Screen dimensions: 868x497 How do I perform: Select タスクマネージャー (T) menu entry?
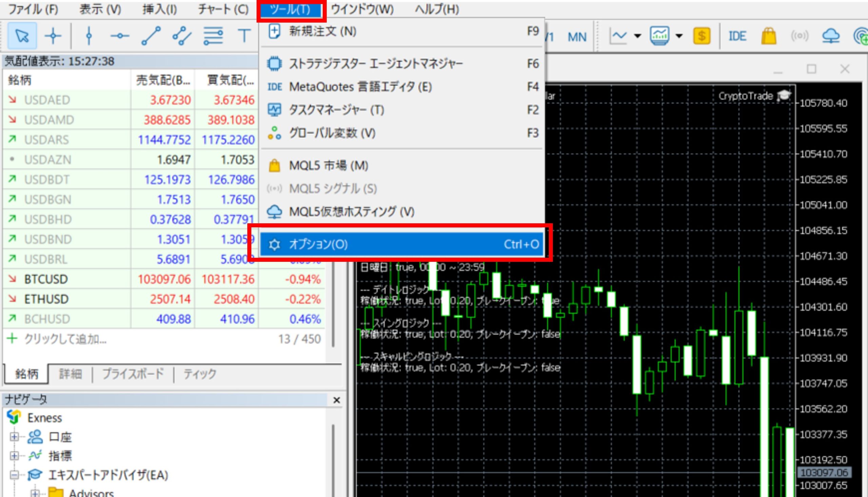(401, 110)
